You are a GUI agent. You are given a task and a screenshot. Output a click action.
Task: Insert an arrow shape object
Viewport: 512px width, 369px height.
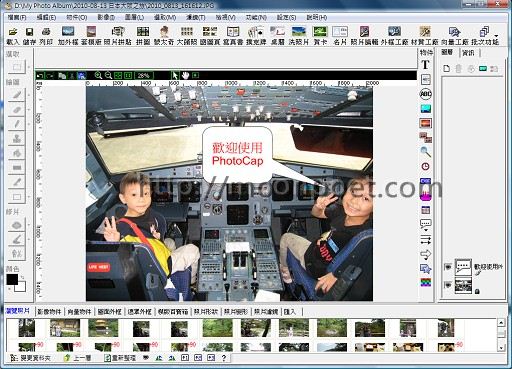(426, 255)
